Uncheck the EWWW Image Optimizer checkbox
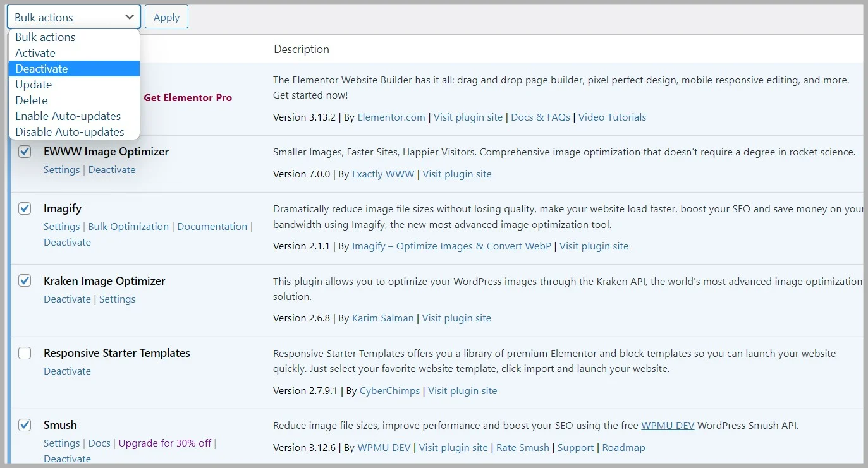This screenshot has height=468, width=868. [x=25, y=152]
